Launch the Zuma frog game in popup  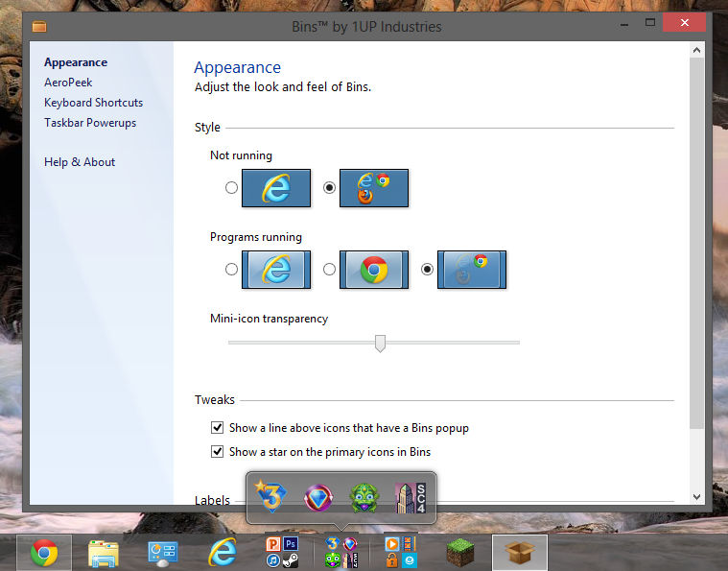pos(364,498)
